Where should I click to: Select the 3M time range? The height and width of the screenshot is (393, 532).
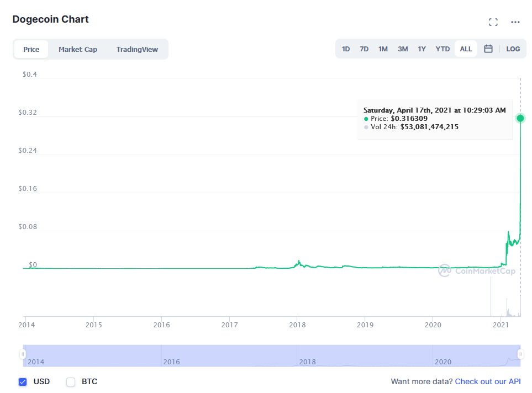point(402,49)
